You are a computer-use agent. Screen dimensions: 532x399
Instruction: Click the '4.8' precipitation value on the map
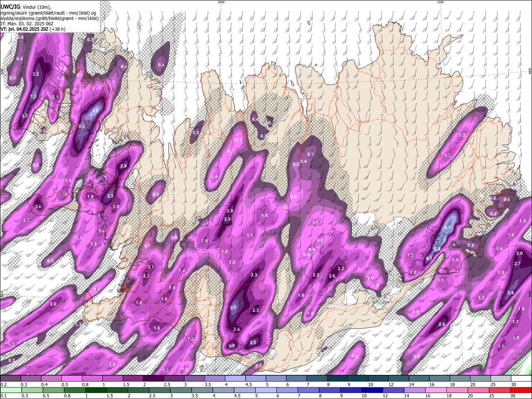[95, 111]
